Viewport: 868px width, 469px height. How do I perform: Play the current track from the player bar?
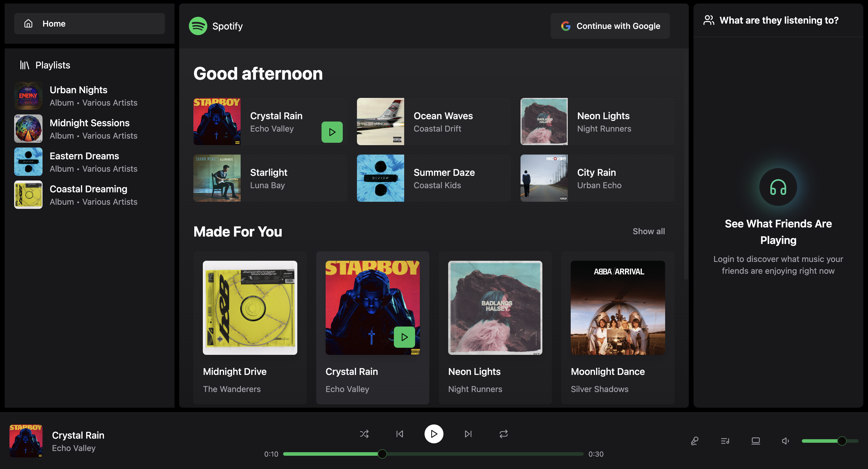[x=434, y=434]
